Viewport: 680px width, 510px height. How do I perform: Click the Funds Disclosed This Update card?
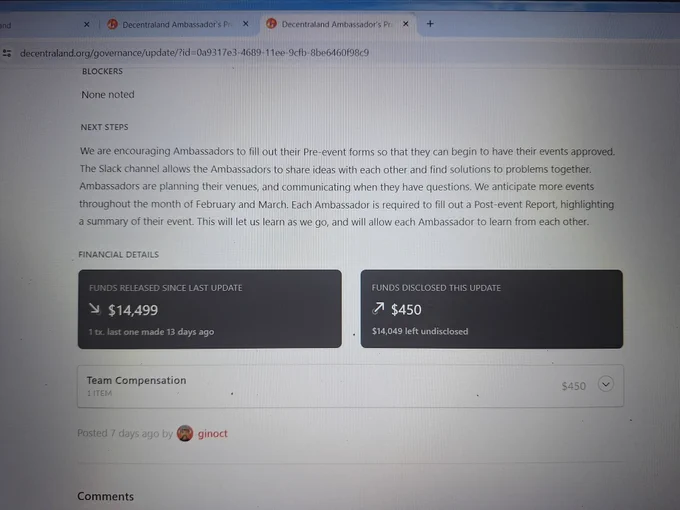pyautogui.click(x=492, y=309)
